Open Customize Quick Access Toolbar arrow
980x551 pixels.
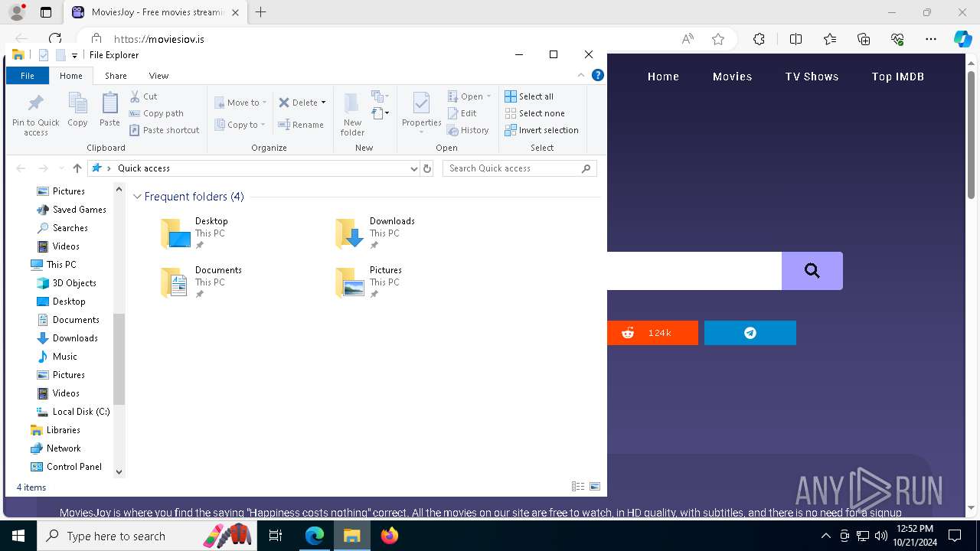click(x=74, y=55)
